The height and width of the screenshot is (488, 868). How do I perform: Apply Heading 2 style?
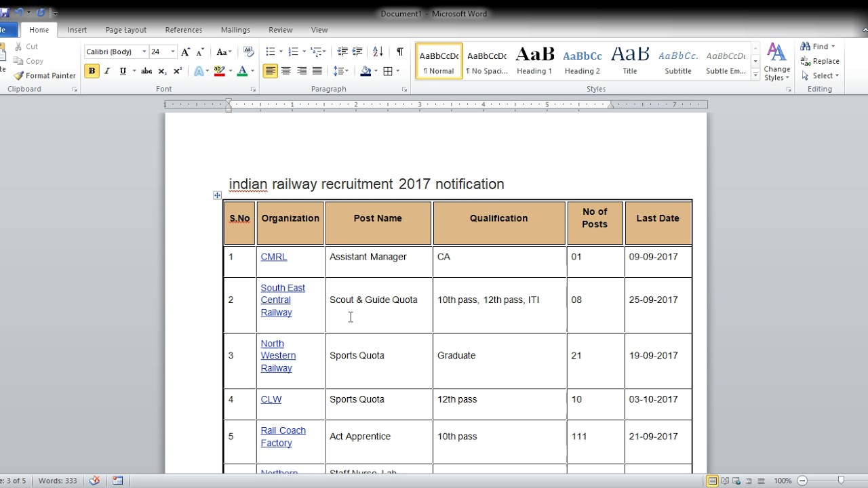coord(583,61)
